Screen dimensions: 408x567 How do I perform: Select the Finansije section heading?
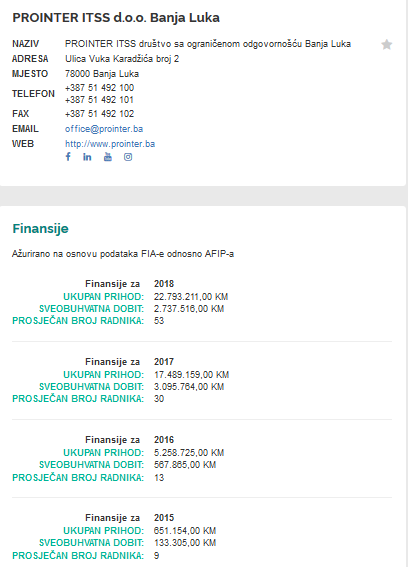(41, 229)
